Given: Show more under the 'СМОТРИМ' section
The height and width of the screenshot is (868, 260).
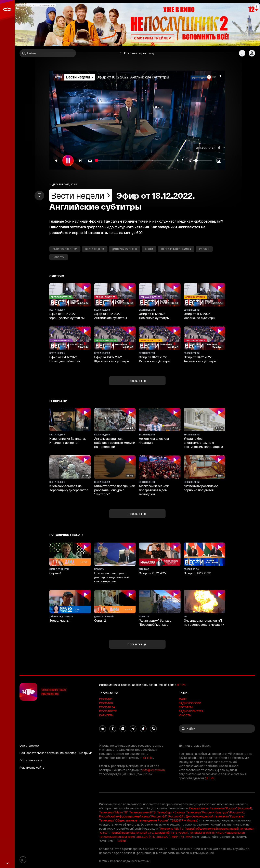Looking at the screenshot, I should [x=137, y=381].
